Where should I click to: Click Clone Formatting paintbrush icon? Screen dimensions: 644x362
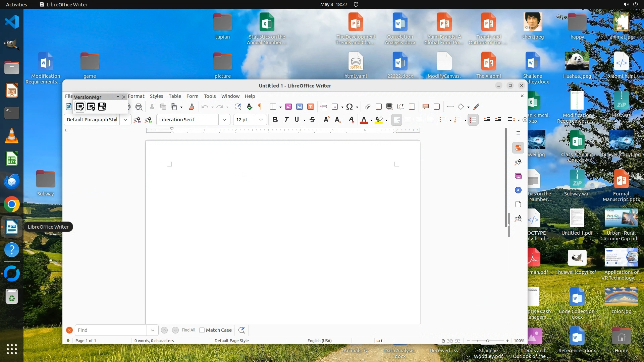(192, 107)
